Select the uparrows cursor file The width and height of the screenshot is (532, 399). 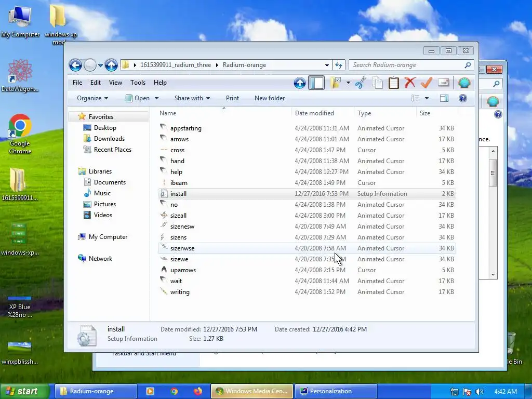307,270
